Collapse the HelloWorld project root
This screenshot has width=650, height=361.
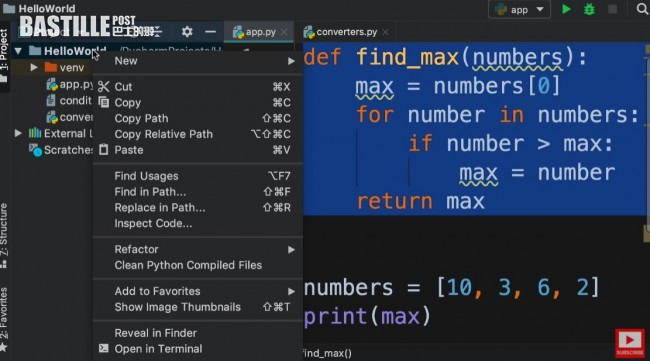point(18,51)
